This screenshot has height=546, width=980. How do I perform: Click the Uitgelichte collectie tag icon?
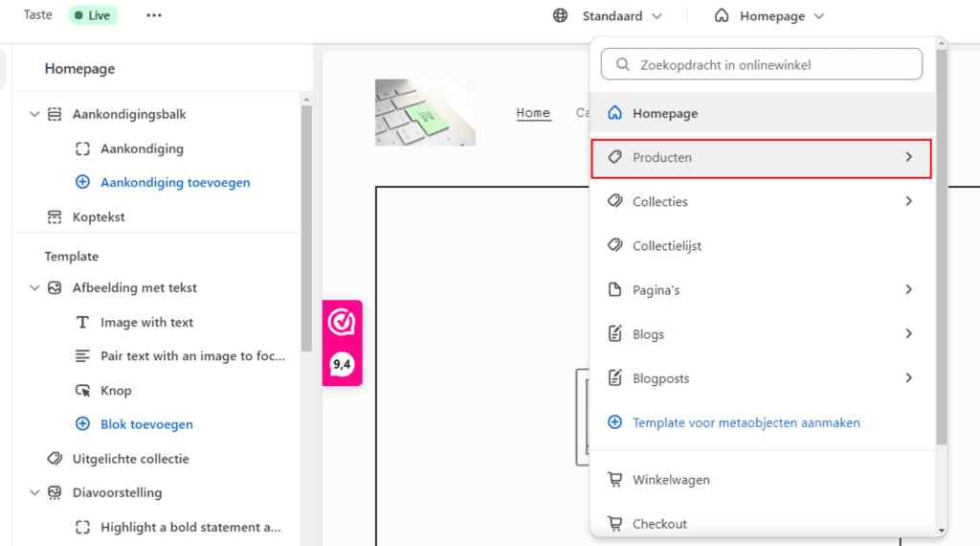[x=55, y=459]
